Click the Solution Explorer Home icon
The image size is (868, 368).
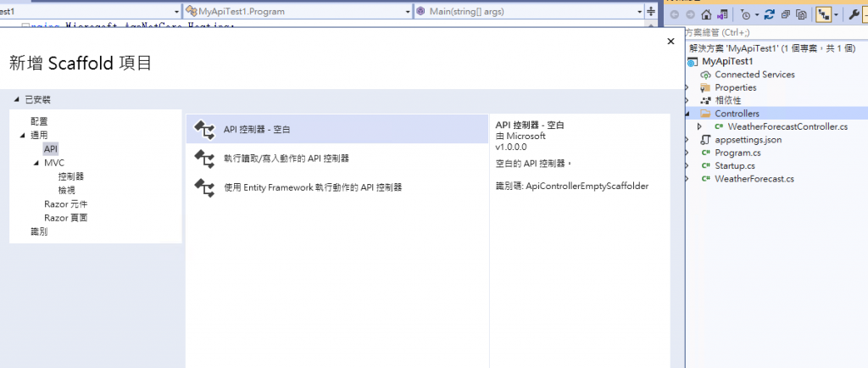click(x=706, y=15)
